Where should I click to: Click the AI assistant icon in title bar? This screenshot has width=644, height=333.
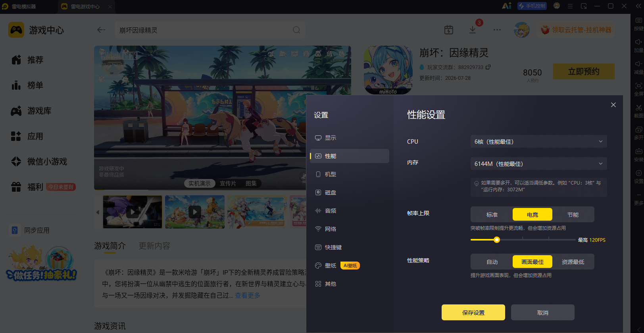click(507, 6)
